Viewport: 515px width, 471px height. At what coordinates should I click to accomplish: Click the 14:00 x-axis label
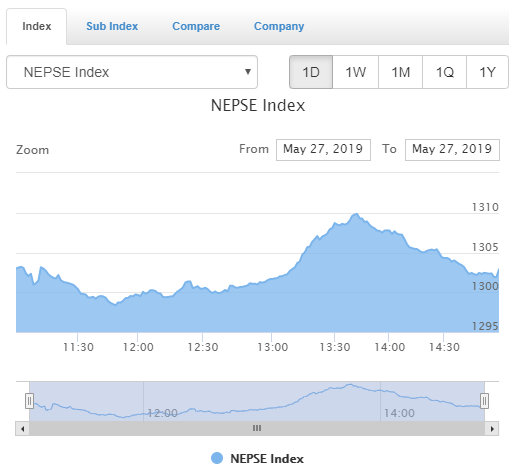click(389, 347)
